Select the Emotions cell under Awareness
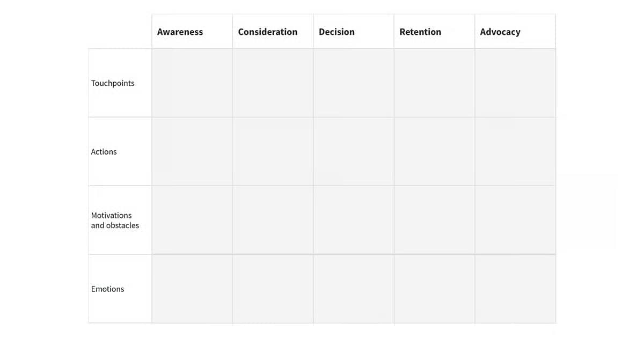Image resolution: width=644 pixels, height=337 pixels. coord(192,289)
